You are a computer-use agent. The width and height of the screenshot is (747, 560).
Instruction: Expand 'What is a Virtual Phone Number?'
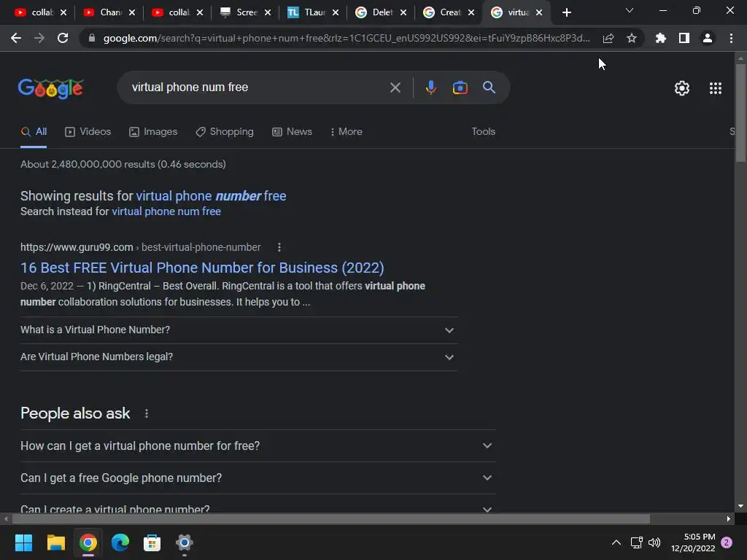[x=239, y=330]
